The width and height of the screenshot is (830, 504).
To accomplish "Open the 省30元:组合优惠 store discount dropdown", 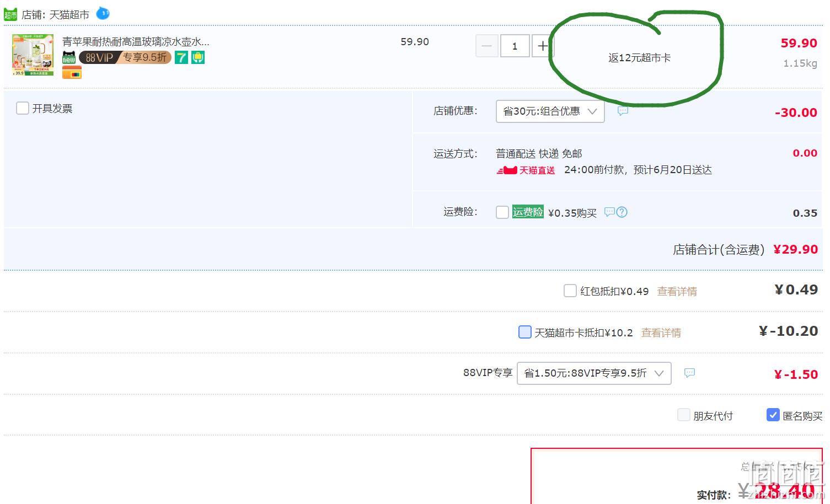I will 550,111.
